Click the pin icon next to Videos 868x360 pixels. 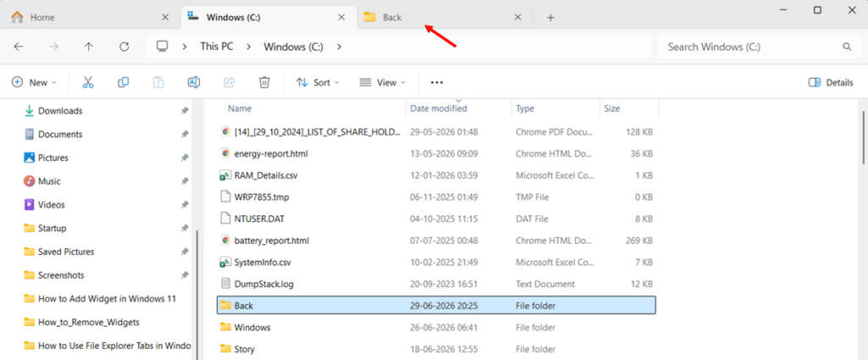(184, 205)
